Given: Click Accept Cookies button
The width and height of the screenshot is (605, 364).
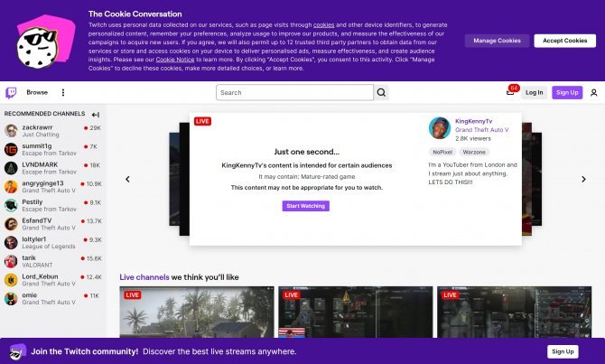Looking at the screenshot, I should [565, 41].
